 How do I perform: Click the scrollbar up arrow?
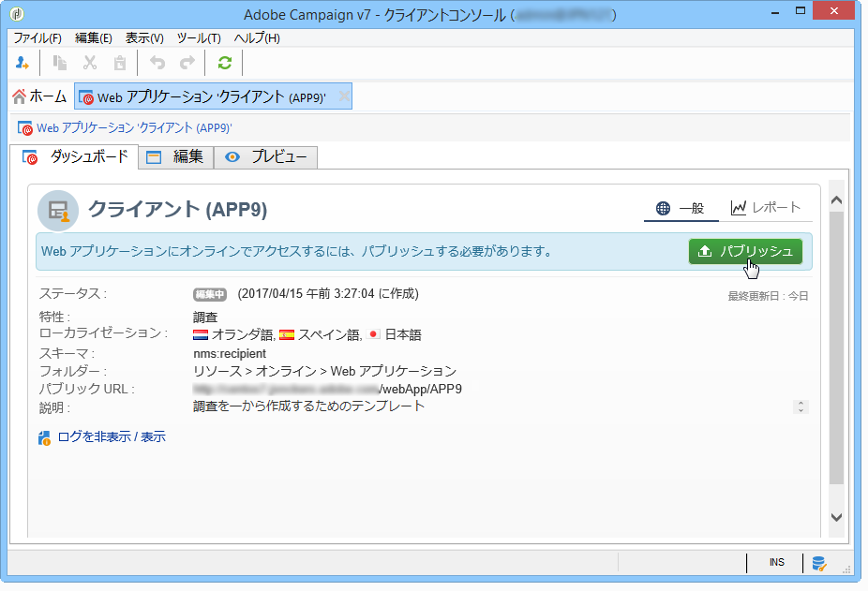pyautogui.click(x=836, y=200)
